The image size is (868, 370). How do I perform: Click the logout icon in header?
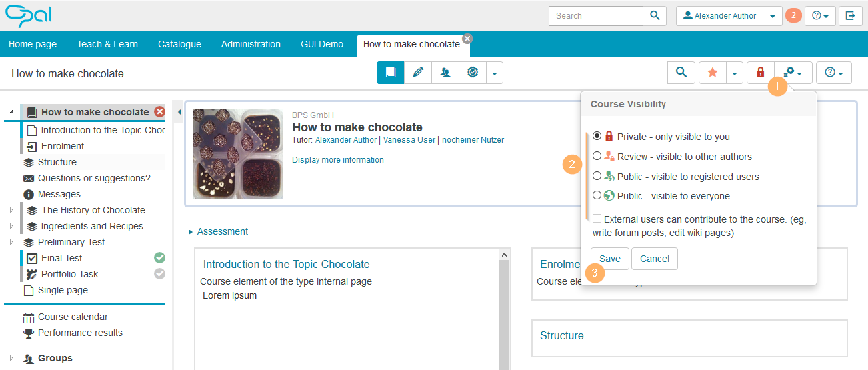pos(850,16)
